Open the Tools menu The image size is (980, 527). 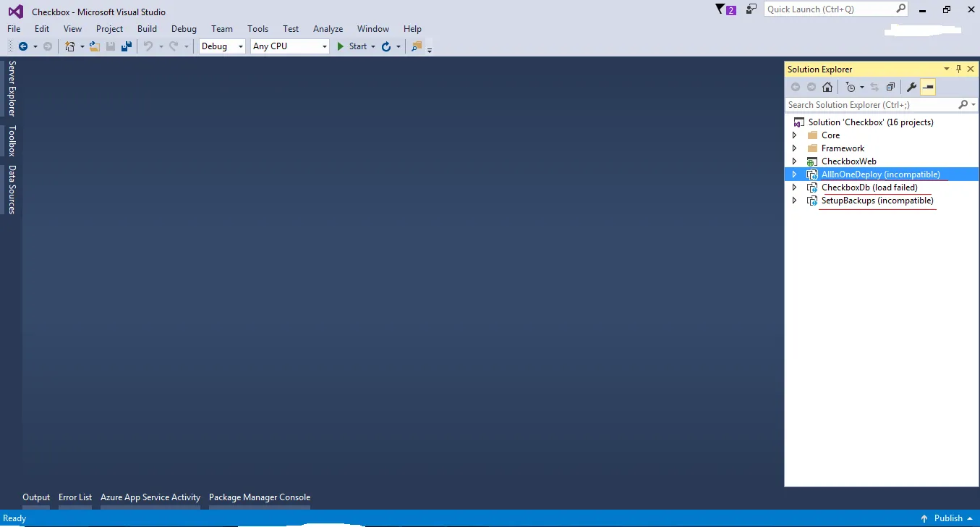[257, 29]
